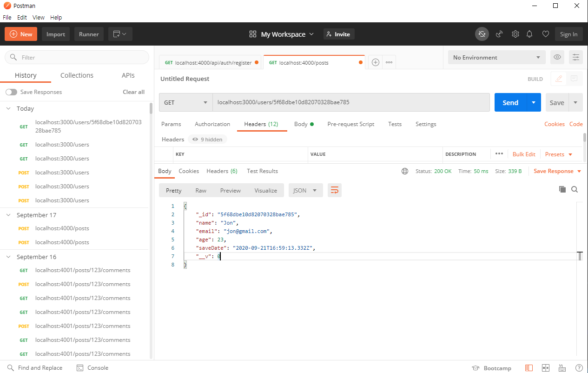588x373 pixels.
Task: Open the No Environment dropdown
Action: pyautogui.click(x=497, y=57)
